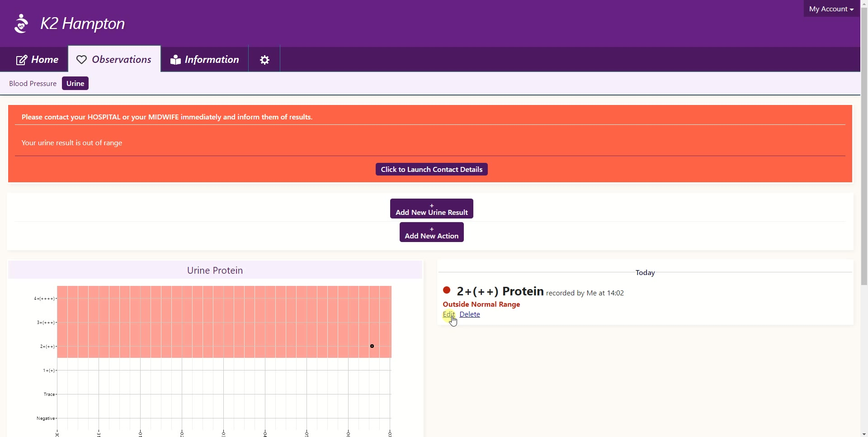
Task: Click the scrollbar up arrow
Action: 864,3
